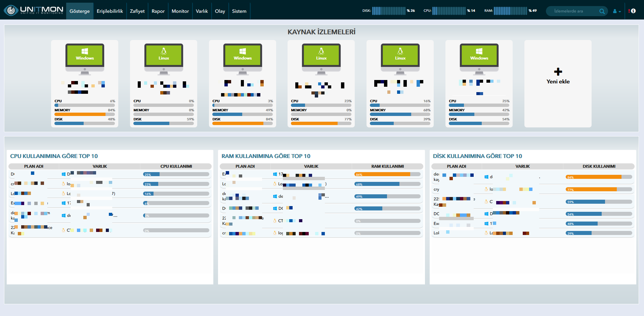Click the search magnifier icon

coord(602,11)
